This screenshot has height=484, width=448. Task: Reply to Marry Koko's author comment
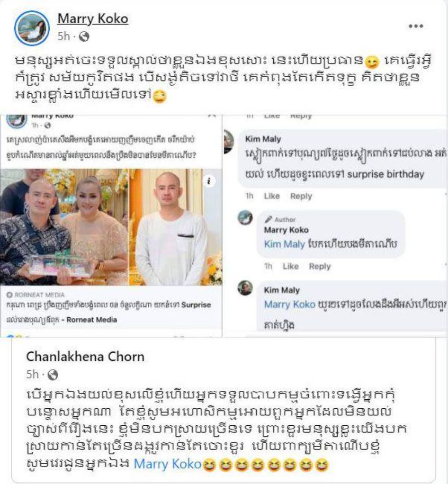[x=320, y=266]
